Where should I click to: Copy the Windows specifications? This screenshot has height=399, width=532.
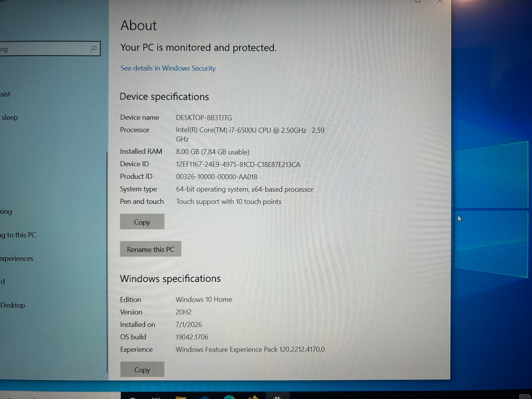[142, 369]
